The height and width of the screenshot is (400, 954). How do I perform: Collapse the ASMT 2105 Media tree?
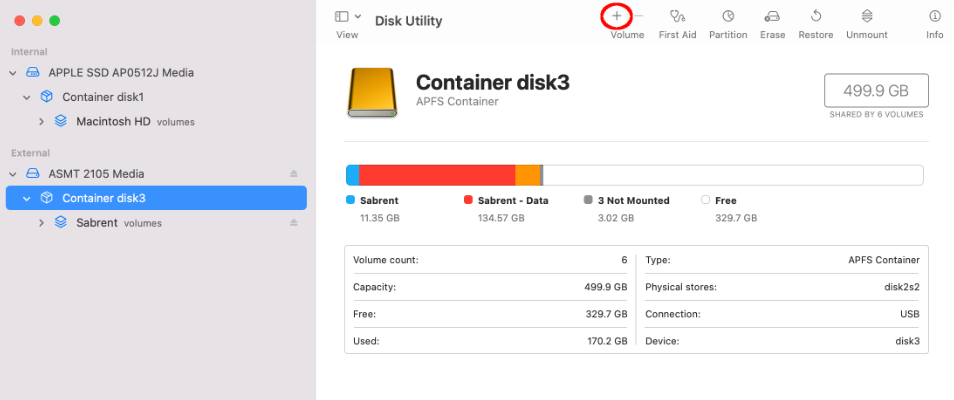coord(13,173)
